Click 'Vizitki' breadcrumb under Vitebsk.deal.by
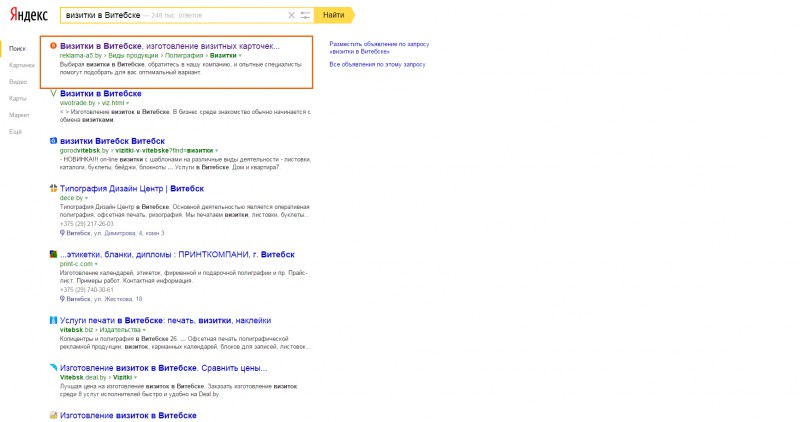 coord(122,377)
